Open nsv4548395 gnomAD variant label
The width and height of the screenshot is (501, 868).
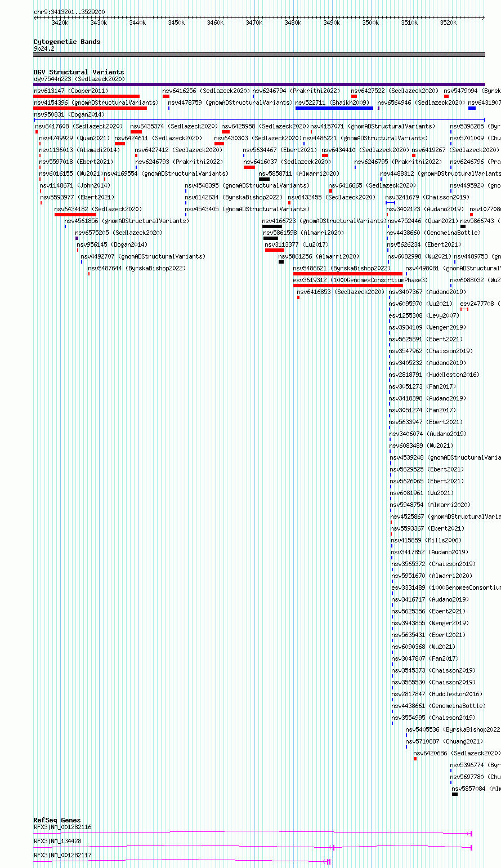coord(247,185)
